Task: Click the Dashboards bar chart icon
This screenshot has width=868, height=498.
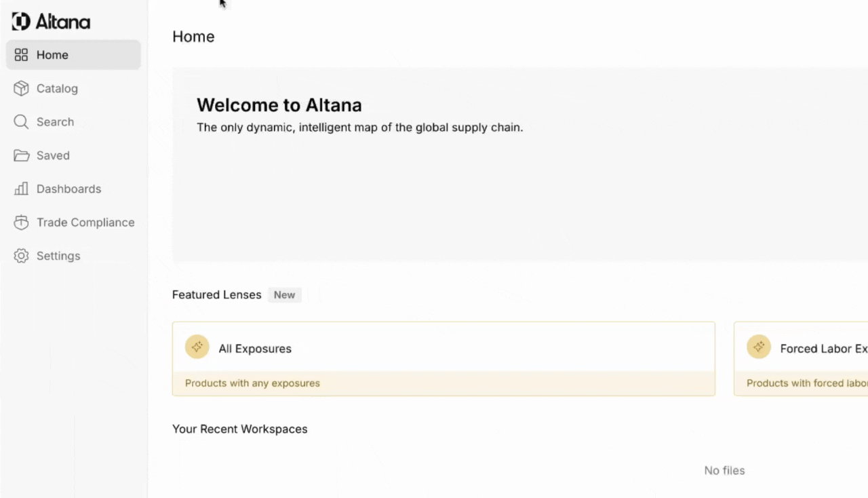Action: coord(21,189)
